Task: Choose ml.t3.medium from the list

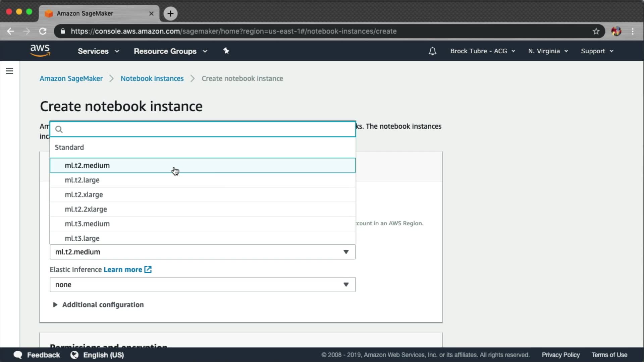Action: pyautogui.click(x=87, y=224)
